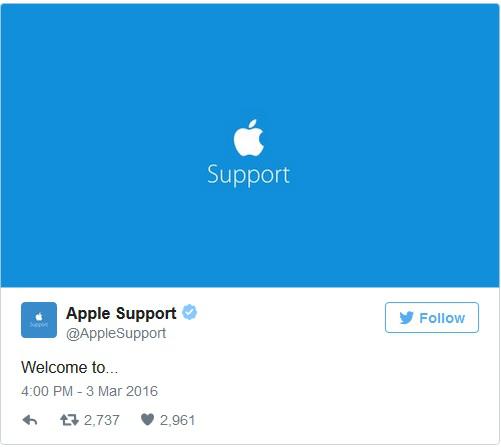Click the year 2016 in the timestamp
501x447 pixels.
pos(142,391)
